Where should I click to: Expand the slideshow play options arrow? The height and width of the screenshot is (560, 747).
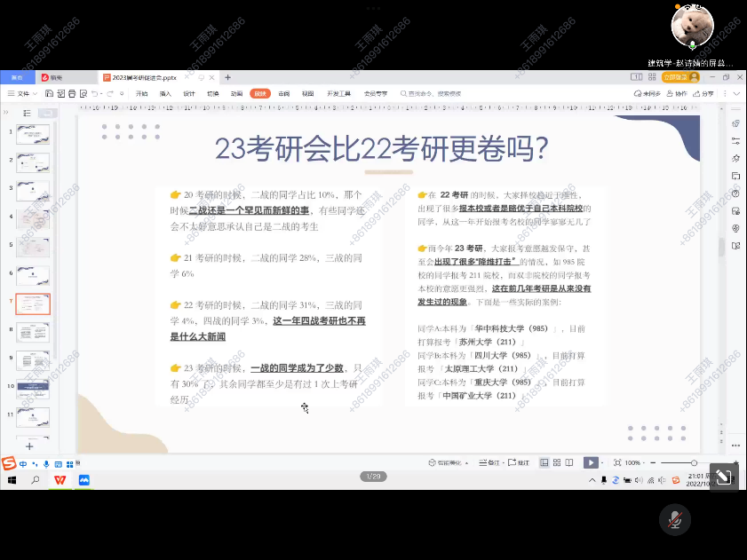click(604, 462)
